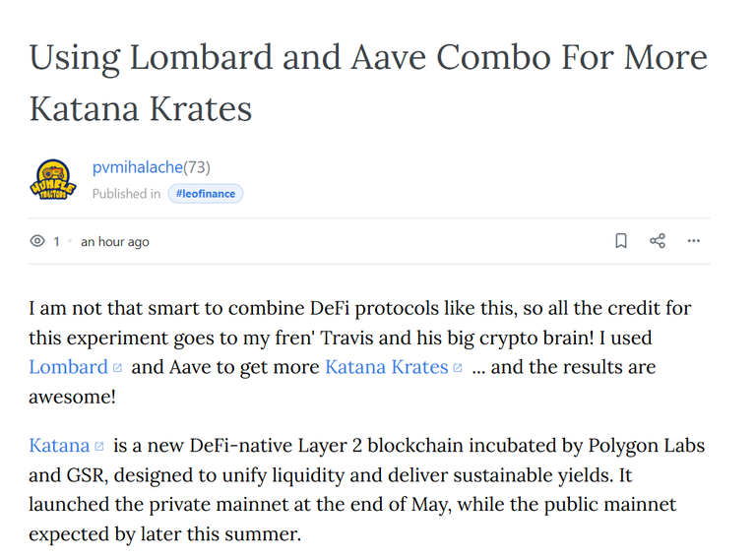This screenshot has height=557, width=756.
Task: Open the share icon options
Action: point(658,240)
